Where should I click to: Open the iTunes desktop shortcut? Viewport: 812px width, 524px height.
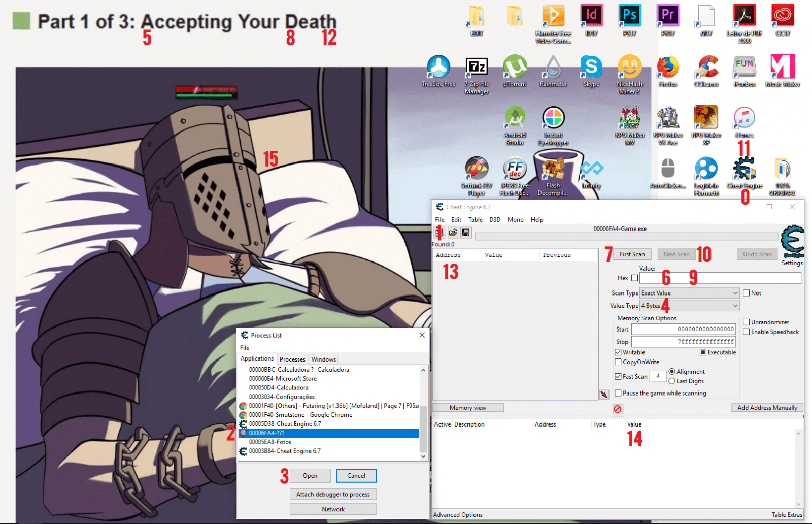coord(745,122)
